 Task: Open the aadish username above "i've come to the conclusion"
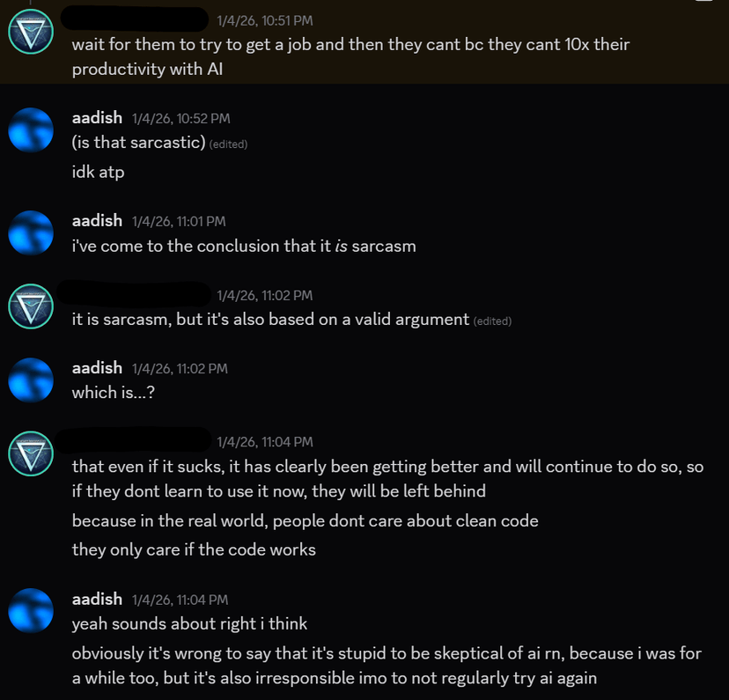(97, 221)
